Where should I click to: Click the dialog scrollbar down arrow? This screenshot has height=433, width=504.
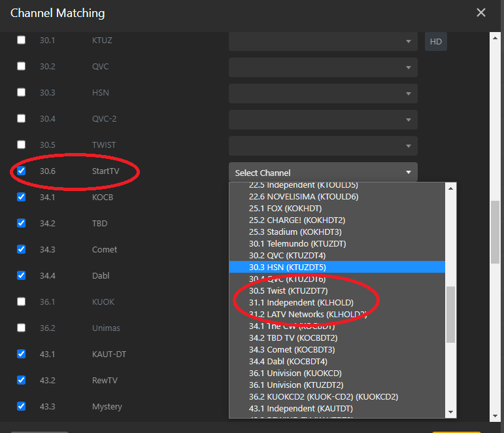tap(495, 416)
